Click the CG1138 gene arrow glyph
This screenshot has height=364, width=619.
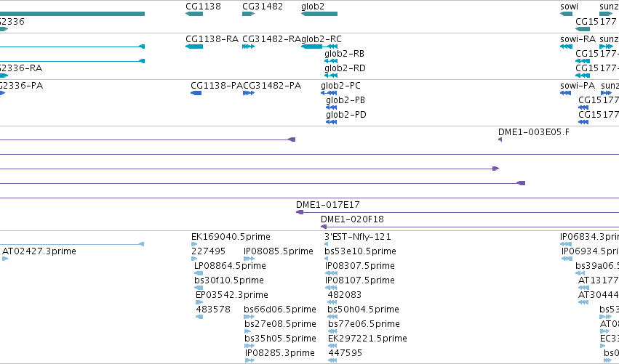pos(193,14)
